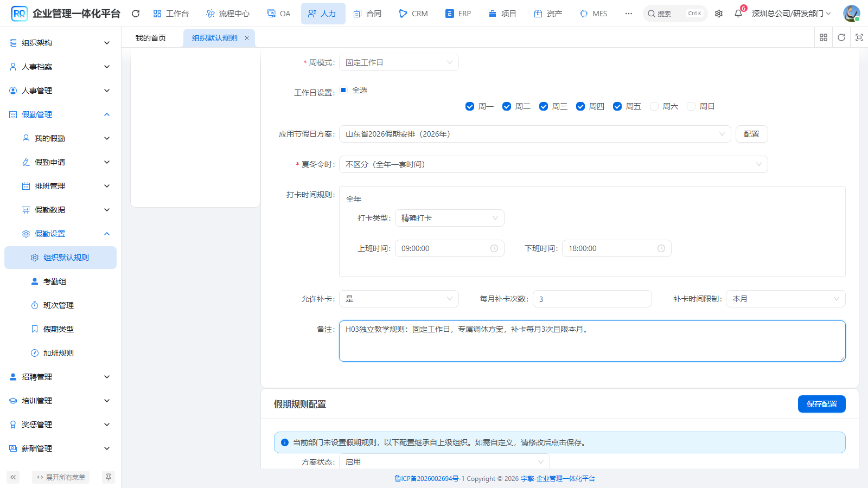Open the 补卡时间限制 dropdown
The width and height of the screenshot is (868, 488).
786,299
